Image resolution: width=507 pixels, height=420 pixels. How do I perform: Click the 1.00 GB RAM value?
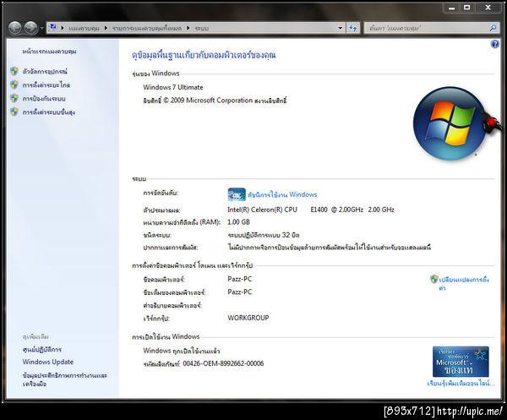click(238, 222)
